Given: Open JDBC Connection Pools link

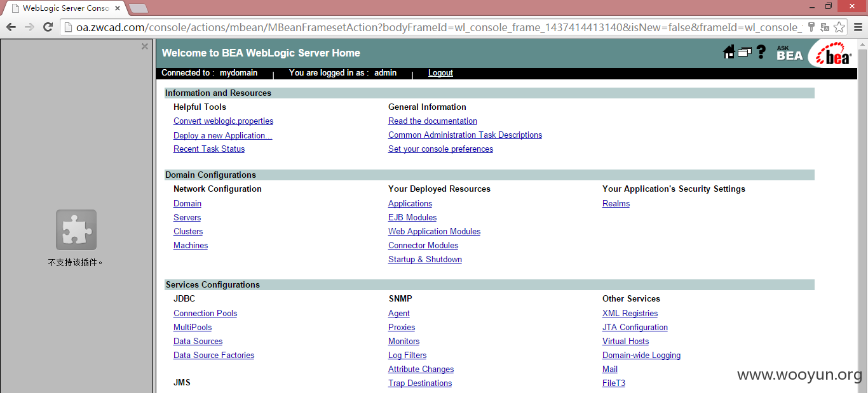Looking at the screenshot, I should coord(205,313).
